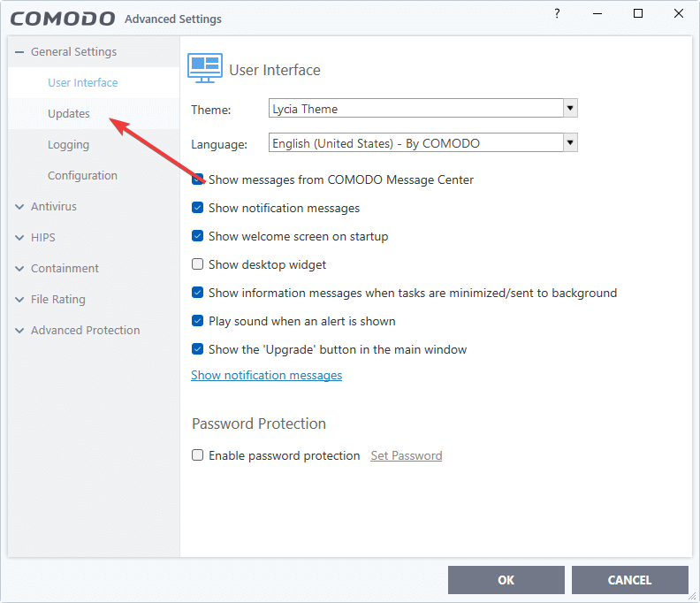This screenshot has width=700, height=603.
Task: Expand the Containment section chevron
Action: pos(19,269)
